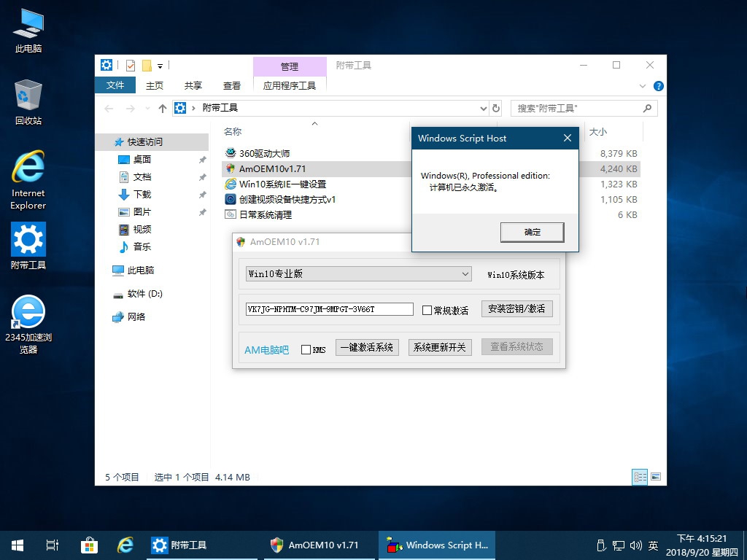The height and width of the screenshot is (560, 747).
Task: Open 附带工具 desktop gear icon
Action: (x=28, y=246)
